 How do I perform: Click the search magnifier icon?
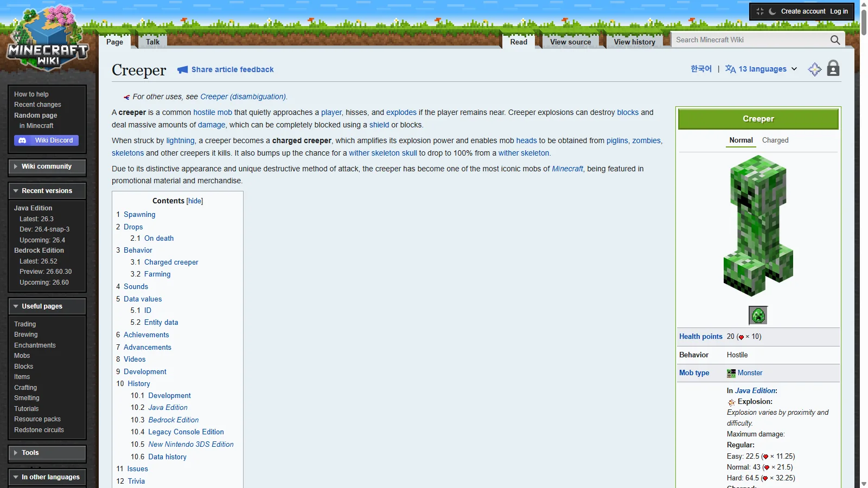[835, 40]
